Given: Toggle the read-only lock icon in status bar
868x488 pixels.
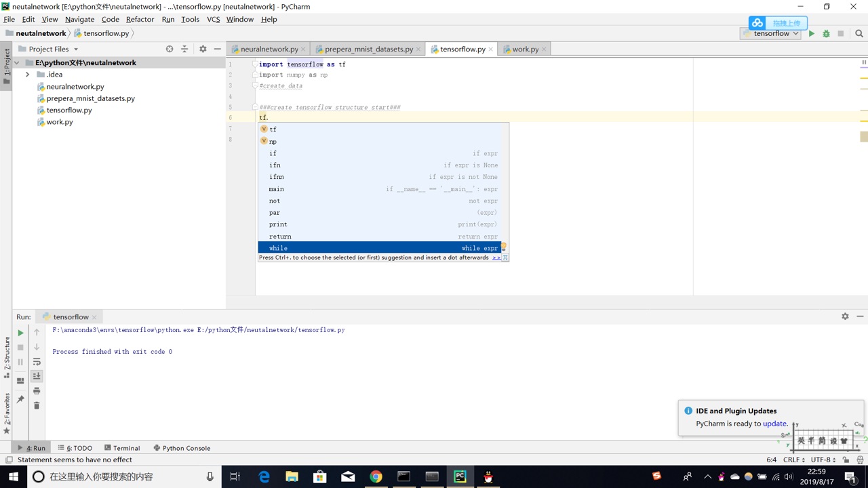Looking at the screenshot, I should pos(845,460).
